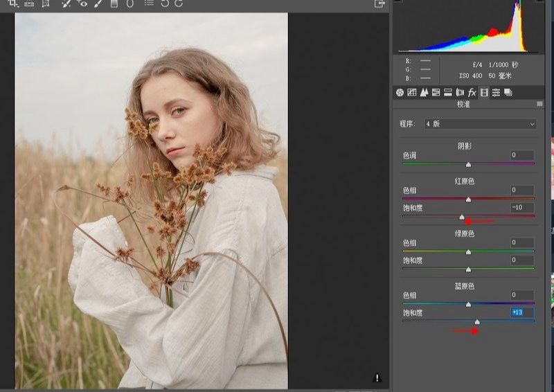Click the 红原色 饱和度 slider handle
Screen dimensions: 554x392
(462, 217)
